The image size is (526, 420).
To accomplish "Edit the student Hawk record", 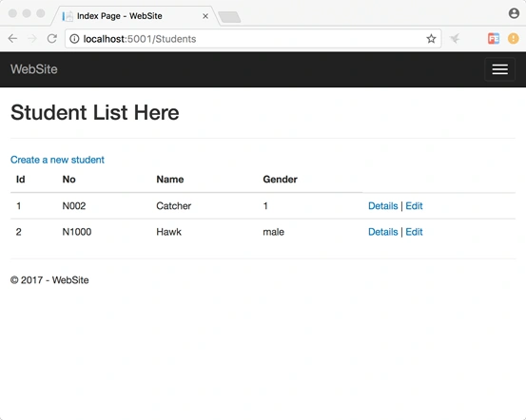I will coord(414,232).
